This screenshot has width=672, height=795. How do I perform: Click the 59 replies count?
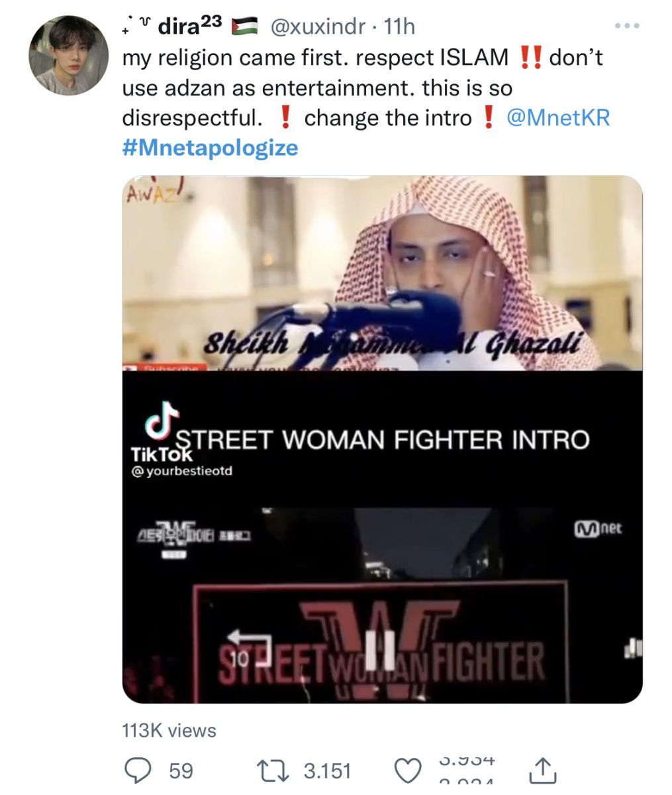pos(181,771)
